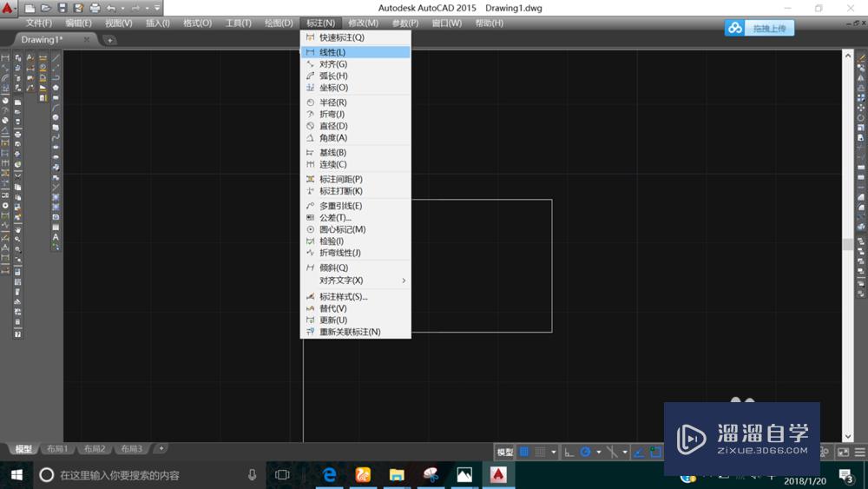This screenshot has width=868, height=489.
Task: Click the vertical scrollbar down arrow
Action: coord(847,436)
